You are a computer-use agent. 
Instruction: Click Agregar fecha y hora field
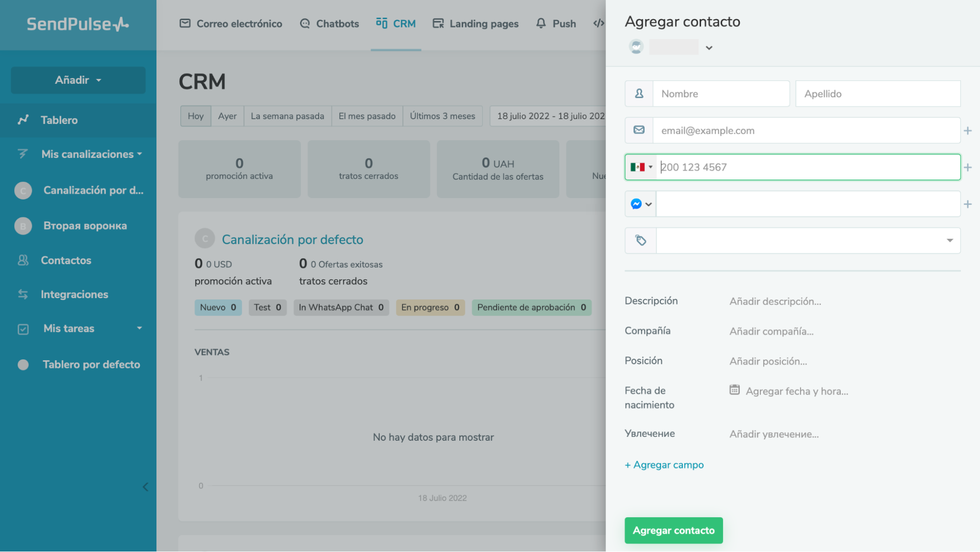797,391
